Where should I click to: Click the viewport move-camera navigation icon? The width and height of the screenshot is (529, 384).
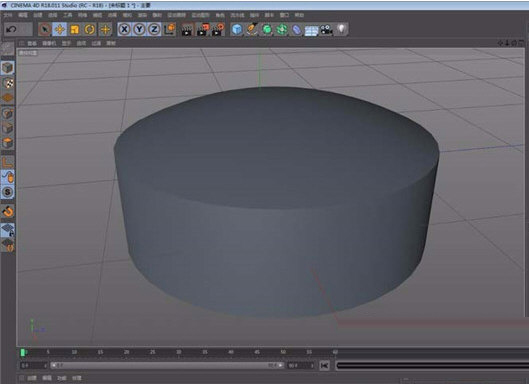[500, 43]
